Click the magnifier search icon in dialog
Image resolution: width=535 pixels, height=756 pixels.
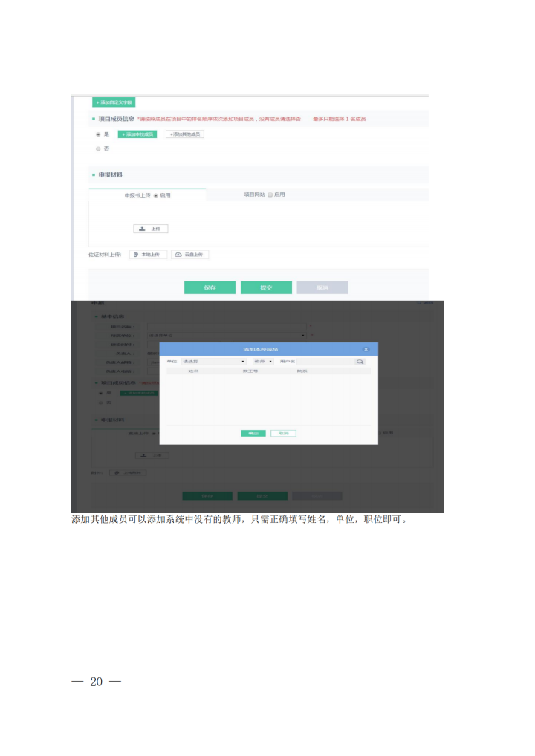(360, 362)
